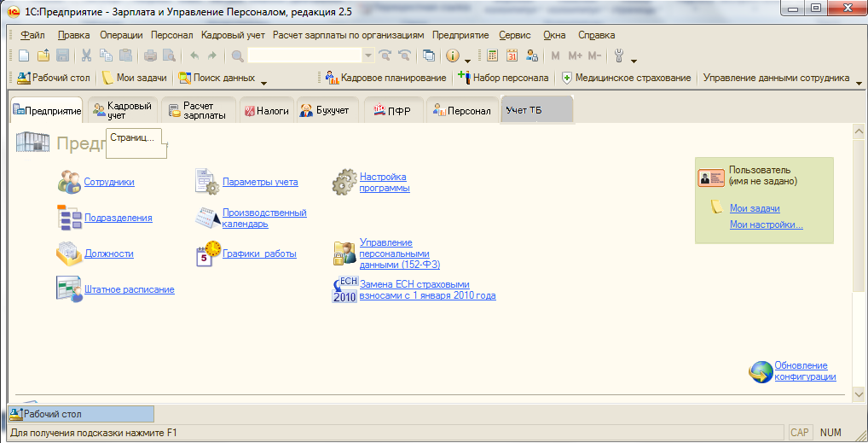Viewport: 868px width, 443px height.
Task: Click the Параметры учета document icon
Action: [x=207, y=182]
